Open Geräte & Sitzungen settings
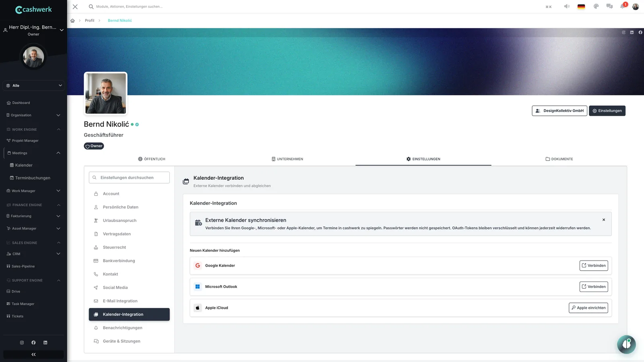This screenshot has width=644, height=362. point(129,341)
